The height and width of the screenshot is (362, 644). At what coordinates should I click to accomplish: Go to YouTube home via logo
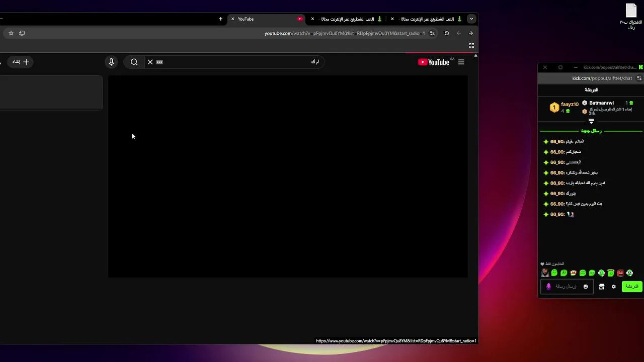point(433,62)
